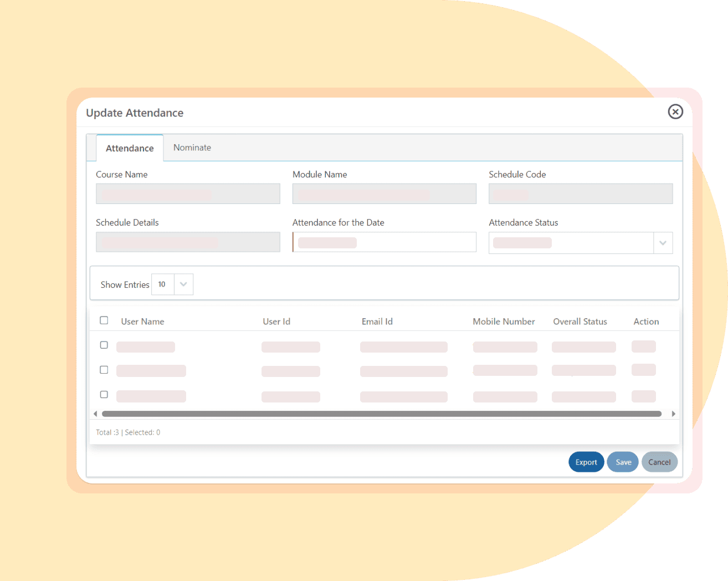Image resolution: width=728 pixels, height=581 pixels.
Task: Open the Attendance Status dropdown arrow
Action: pos(663,243)
